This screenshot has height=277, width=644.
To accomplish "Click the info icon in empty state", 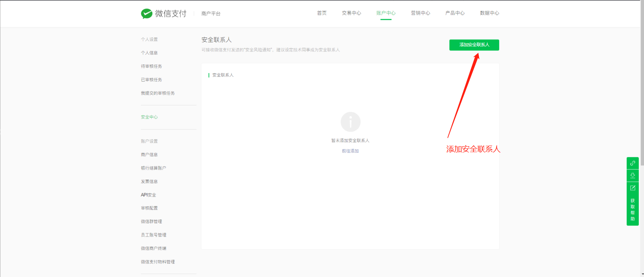I will click(350, 122).
